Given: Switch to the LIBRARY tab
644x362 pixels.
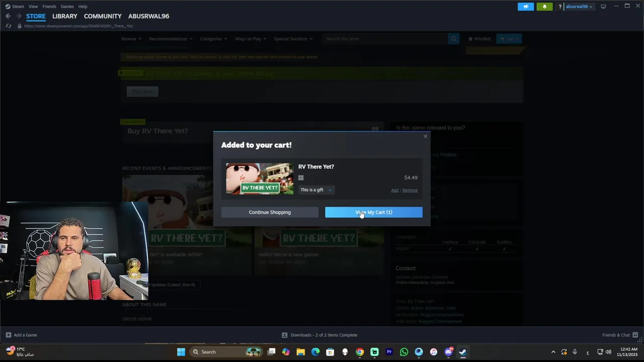Looking at the screenshot, I should tap(65, 16).
